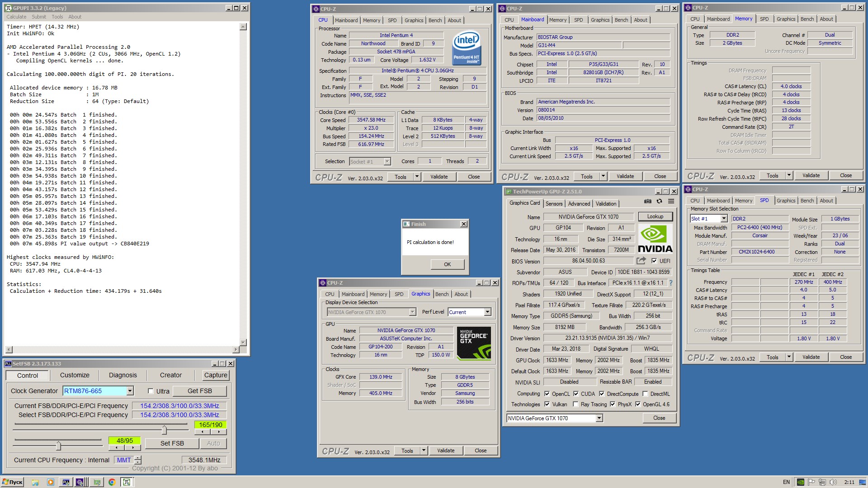Screen dimensions: 868x488
Task: Toggle the Ray Tracing checkbox in GPU-Z
Action: (576, 404)
